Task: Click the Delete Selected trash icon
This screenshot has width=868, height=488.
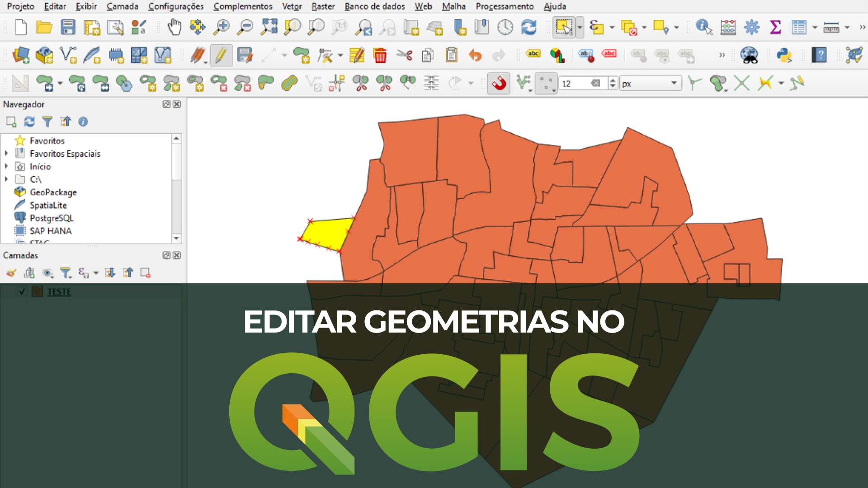Action: [x=380, y=55]
